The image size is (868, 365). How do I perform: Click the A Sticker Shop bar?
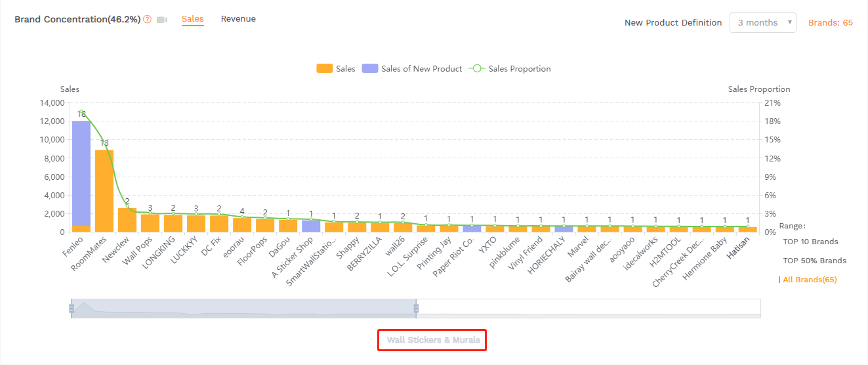click(311, 226)
